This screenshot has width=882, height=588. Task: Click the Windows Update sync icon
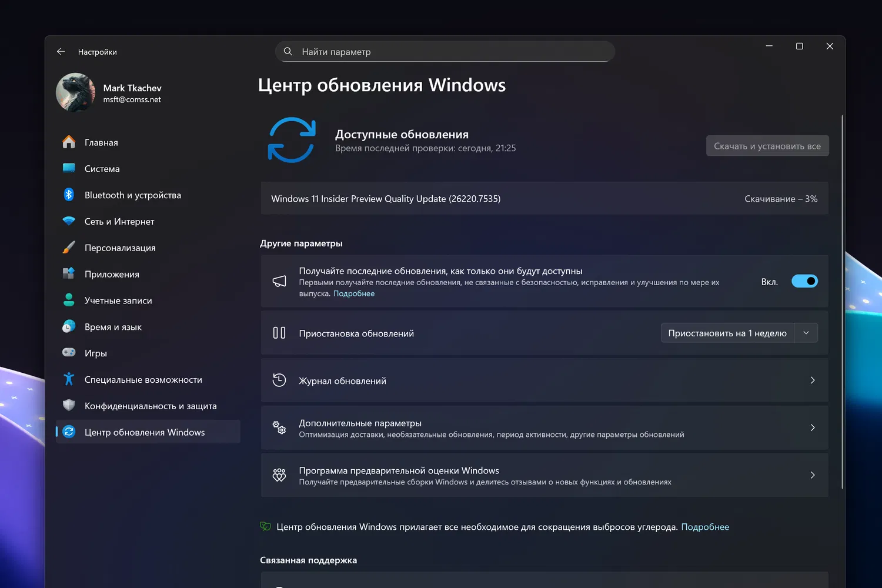tap(291, 140)
